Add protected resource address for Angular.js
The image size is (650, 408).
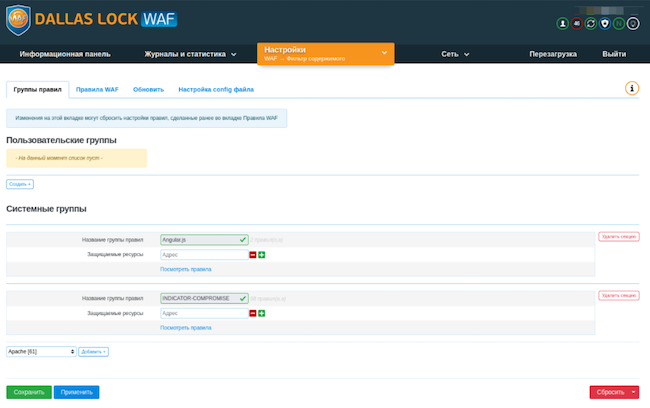click(262, 255)
